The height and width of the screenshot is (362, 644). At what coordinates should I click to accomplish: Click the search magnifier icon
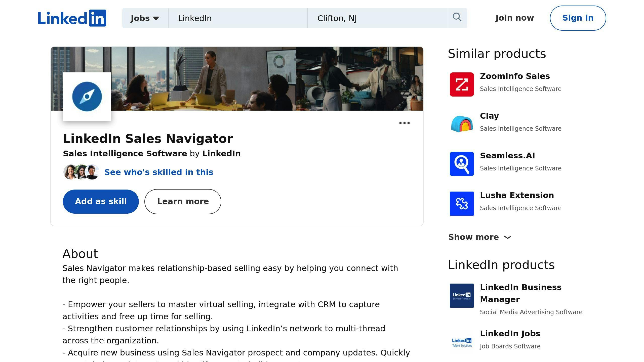coord(457,18)
